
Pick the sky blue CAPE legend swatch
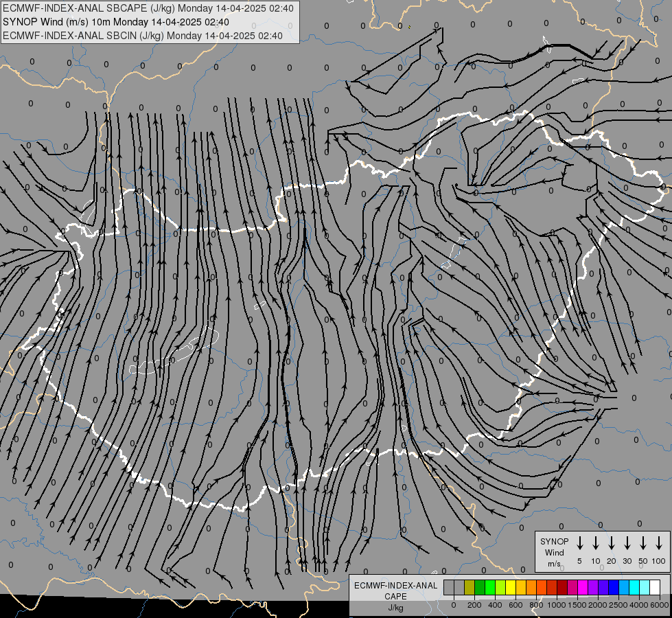[625, 587]
